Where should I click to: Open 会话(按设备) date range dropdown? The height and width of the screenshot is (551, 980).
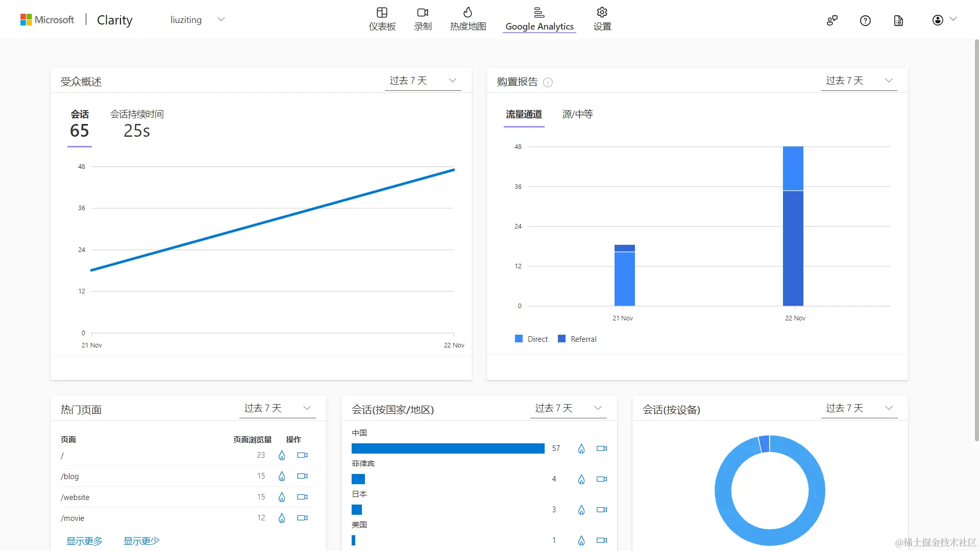pos(859,408)
